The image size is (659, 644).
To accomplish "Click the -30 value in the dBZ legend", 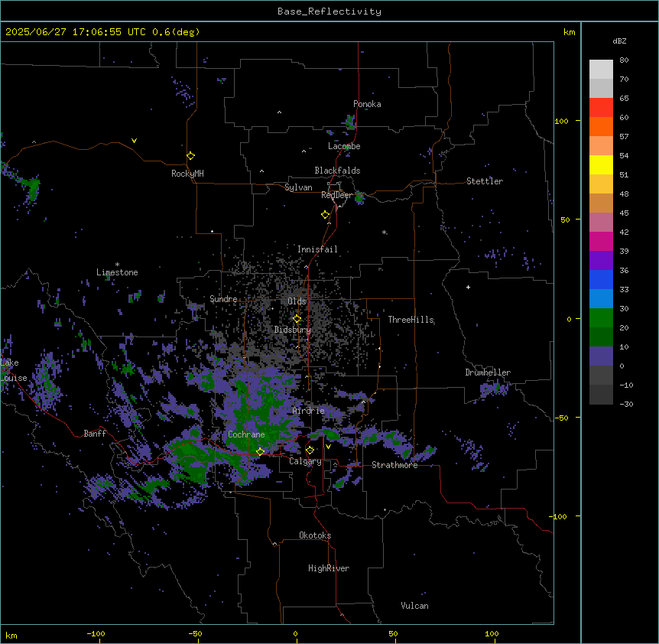I will pos(626,404).
